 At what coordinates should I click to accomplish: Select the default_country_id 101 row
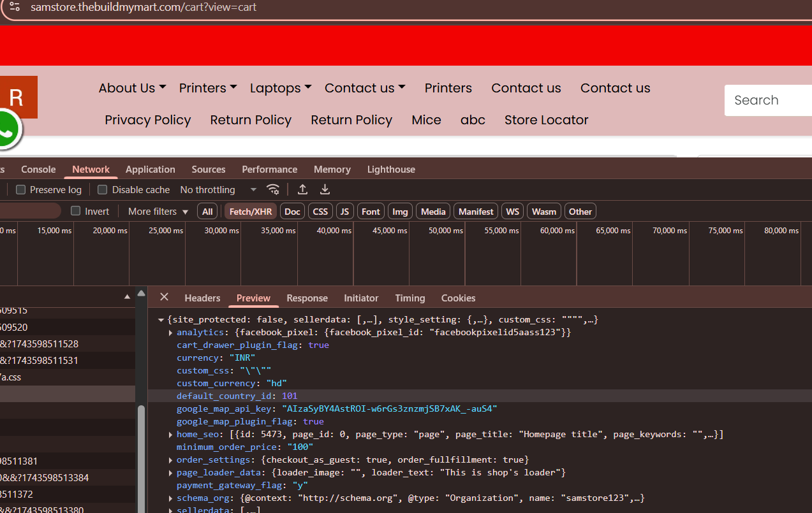point(480,396)
